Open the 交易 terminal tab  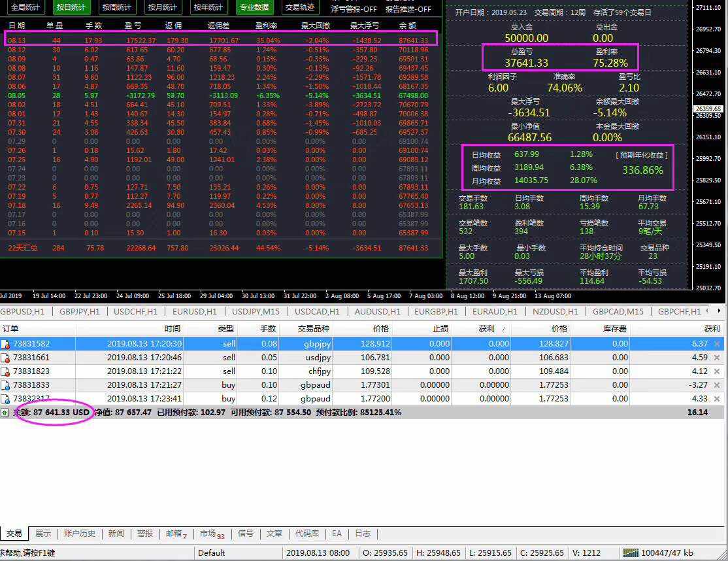14,534
